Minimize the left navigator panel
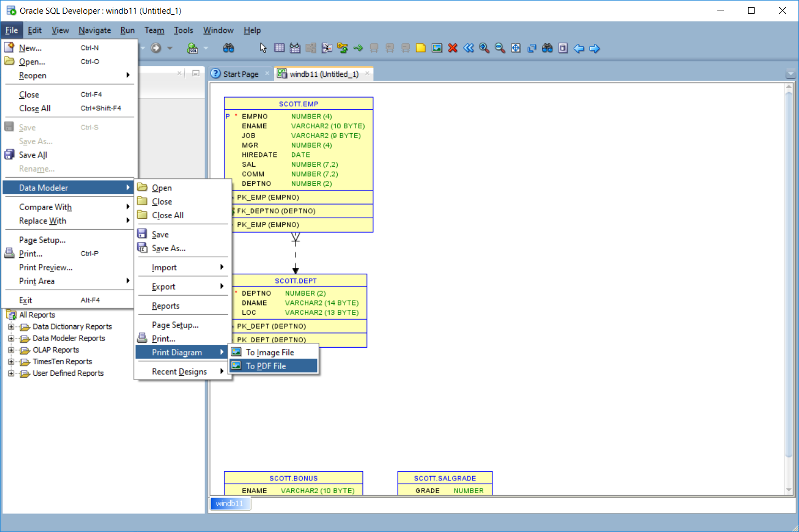The height and width of the screenshot is (532, 799). pos(196,73)
